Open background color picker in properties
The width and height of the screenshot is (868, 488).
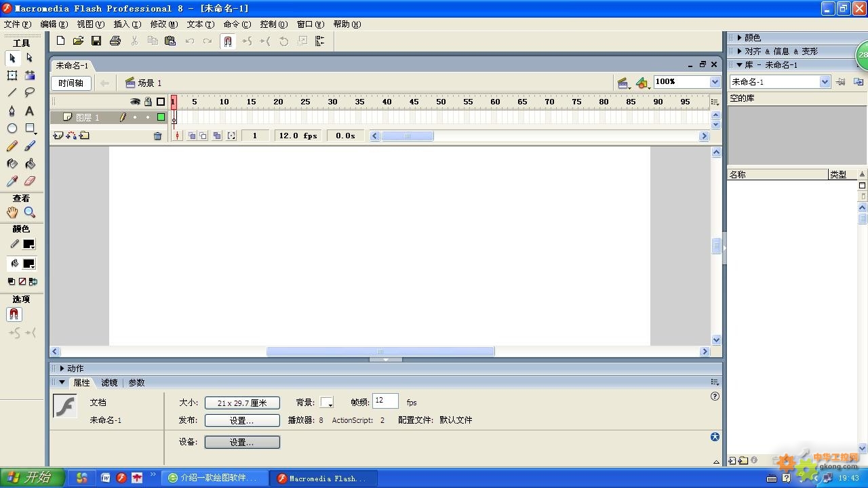tap(327, 403)
